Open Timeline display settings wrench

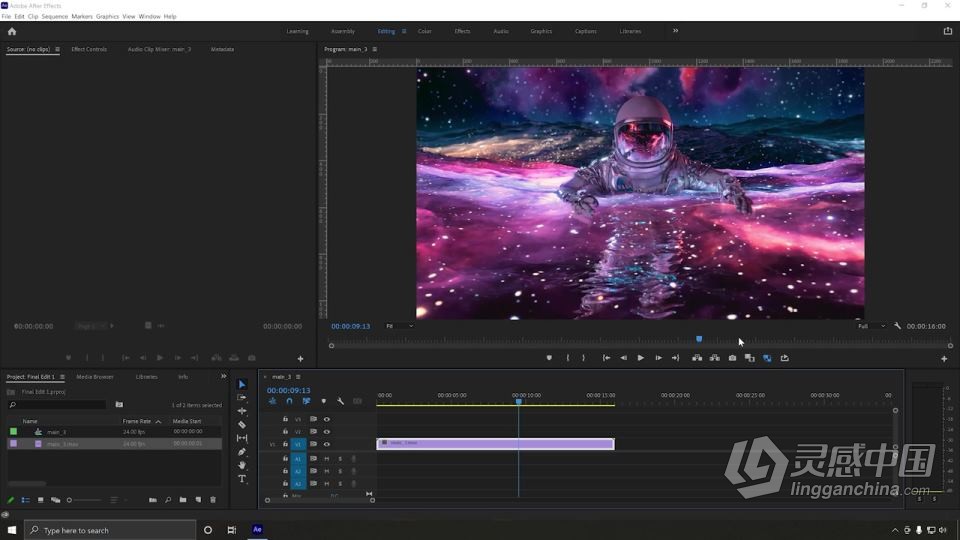point(340,401)
